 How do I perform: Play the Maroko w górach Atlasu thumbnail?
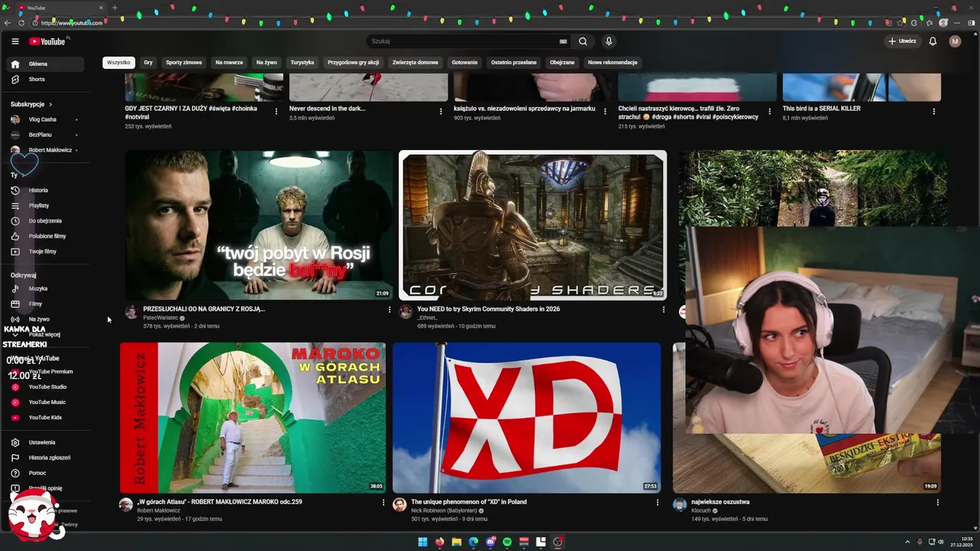[x=253, y=418]
